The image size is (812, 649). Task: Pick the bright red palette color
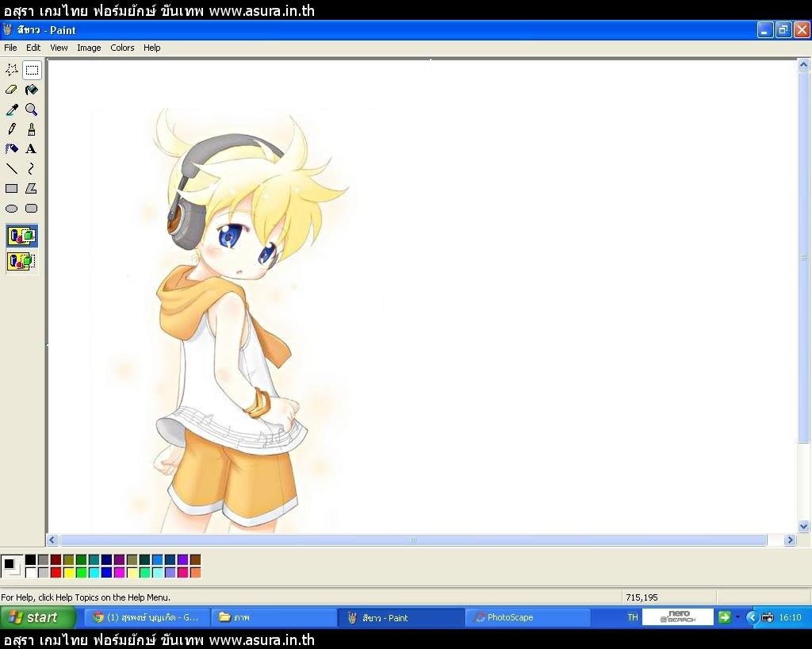tap(56, 572)
